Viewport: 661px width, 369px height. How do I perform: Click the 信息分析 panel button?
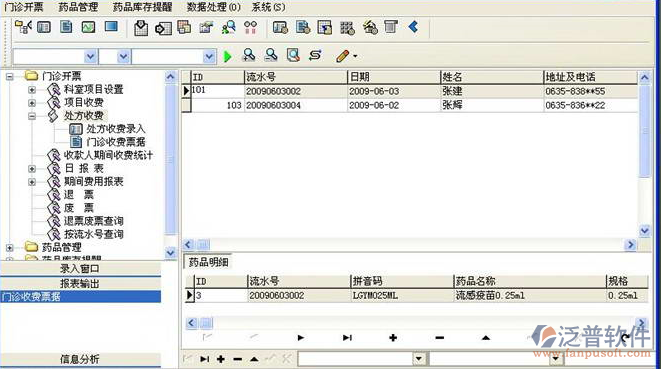pyautogui.click(x=80, y=359)
